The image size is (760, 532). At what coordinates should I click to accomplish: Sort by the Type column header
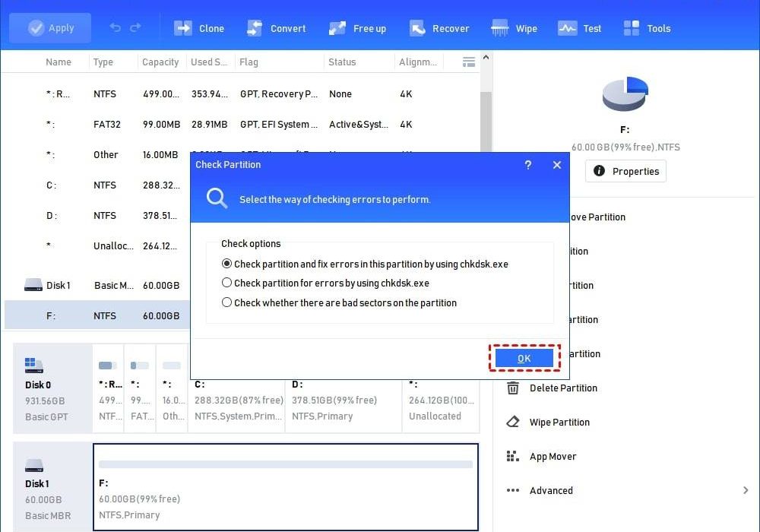(x=103, y=62)
